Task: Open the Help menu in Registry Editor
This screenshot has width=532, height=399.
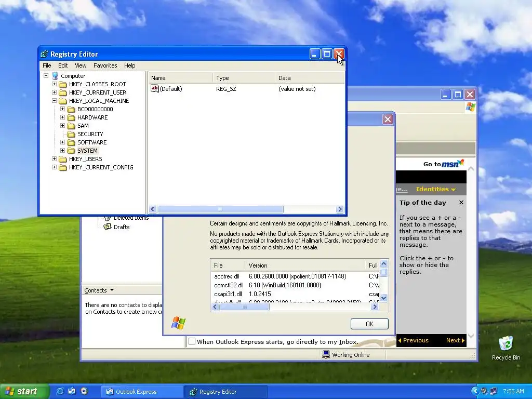Action: click(129, 65)
